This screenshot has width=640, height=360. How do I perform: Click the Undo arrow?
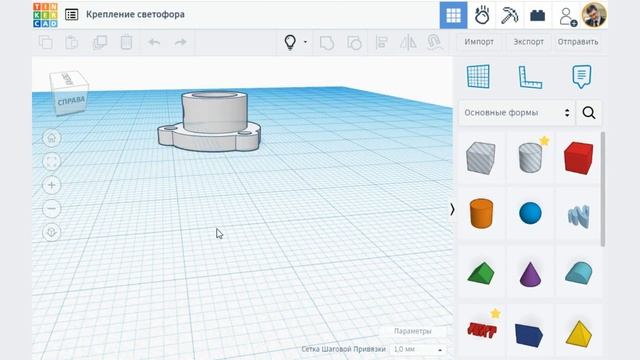(154, 42)
